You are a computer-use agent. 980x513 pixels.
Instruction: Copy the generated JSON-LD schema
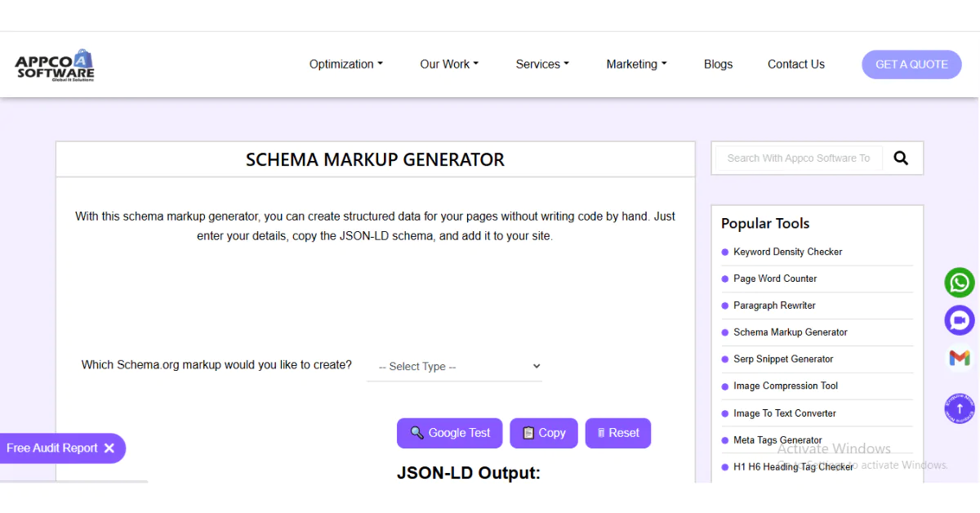click(x=543, y=433)
